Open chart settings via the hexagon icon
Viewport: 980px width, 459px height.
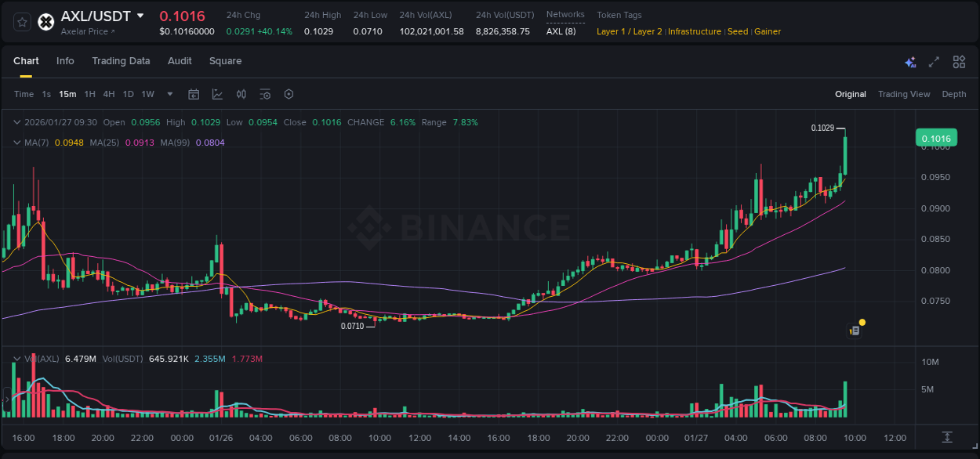[289, 94]
